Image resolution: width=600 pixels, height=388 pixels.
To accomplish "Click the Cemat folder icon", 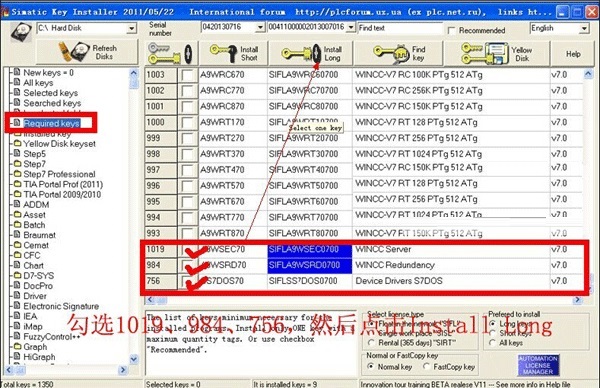I will (x=17, y=245).
